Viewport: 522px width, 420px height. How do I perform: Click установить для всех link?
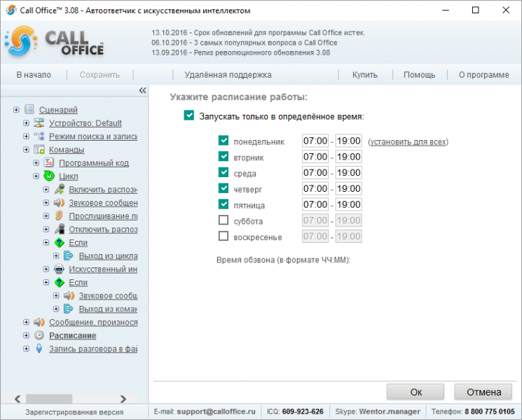pyautogui.click(x=408, y=142)
